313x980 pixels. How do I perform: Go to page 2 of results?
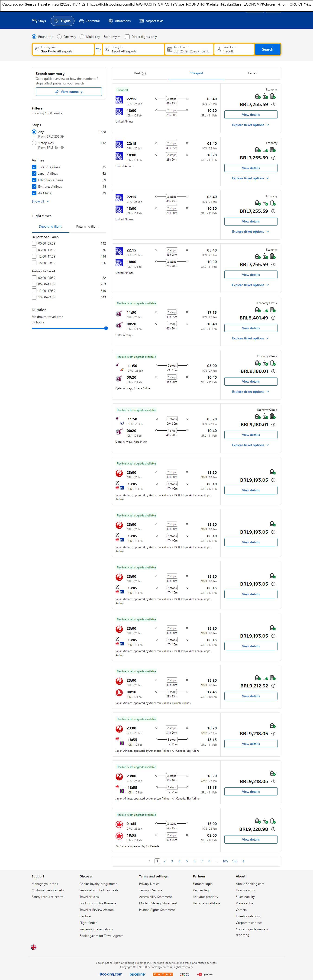pos(165,861)
